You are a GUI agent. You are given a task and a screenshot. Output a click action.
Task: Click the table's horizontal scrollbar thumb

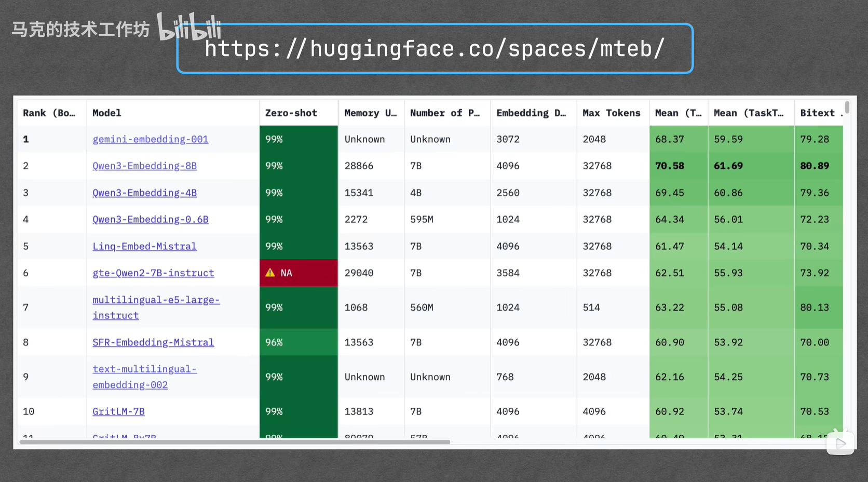click(x=235, y=442)
